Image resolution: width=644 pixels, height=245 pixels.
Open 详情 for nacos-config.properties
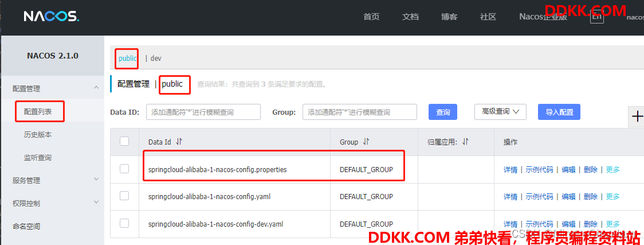pos(511,169)
